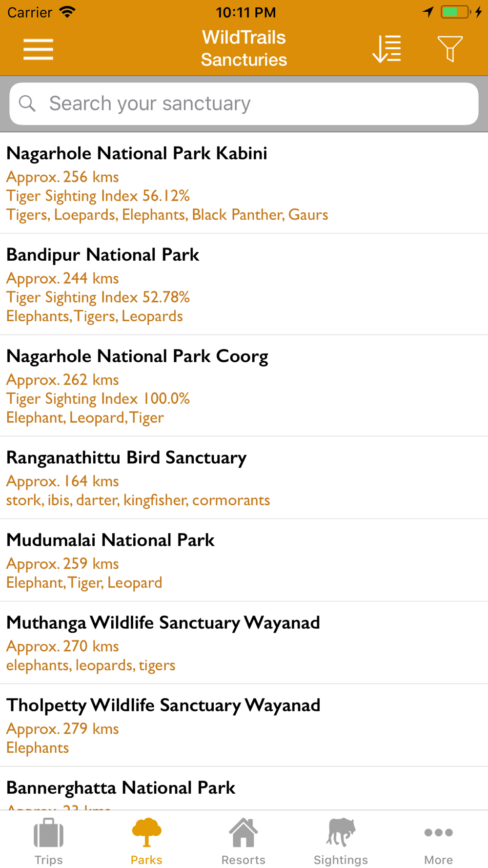Viewport: 488px width, 868px height.
Task: Open the Sightings tiger icon tab
Action: [341, 840]
